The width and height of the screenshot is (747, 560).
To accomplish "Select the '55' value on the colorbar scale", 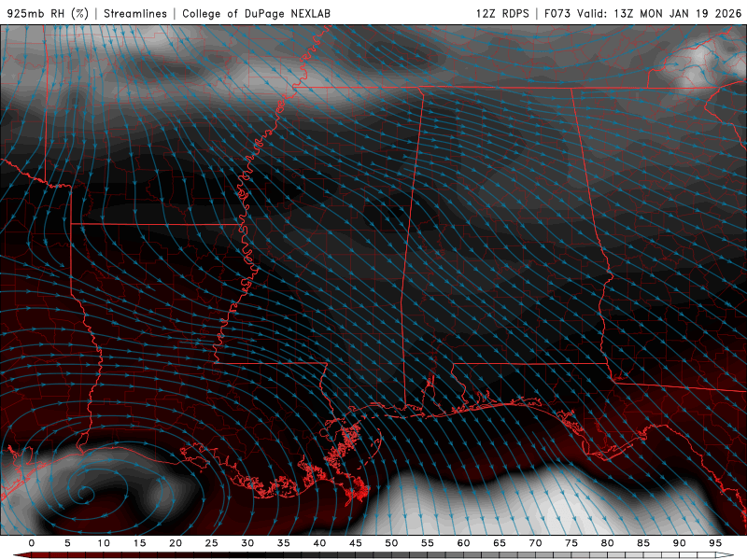I will [428, 543].
